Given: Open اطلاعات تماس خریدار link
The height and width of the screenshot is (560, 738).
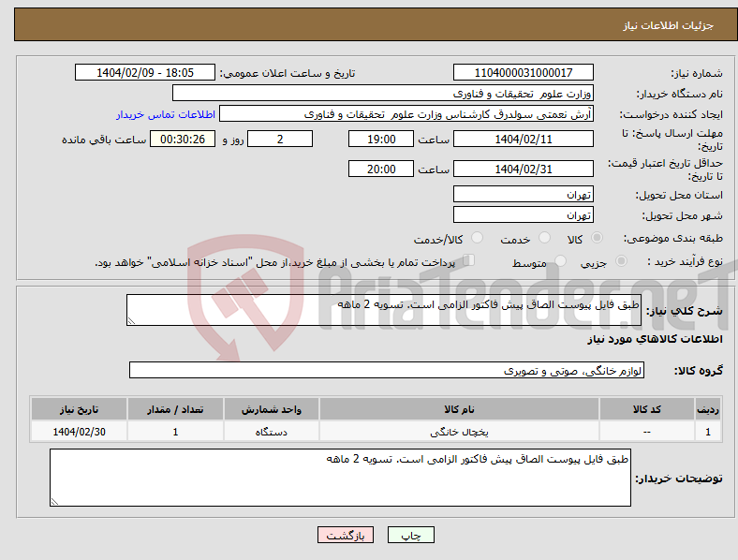Looking at the screenshot, I should 166,114.
